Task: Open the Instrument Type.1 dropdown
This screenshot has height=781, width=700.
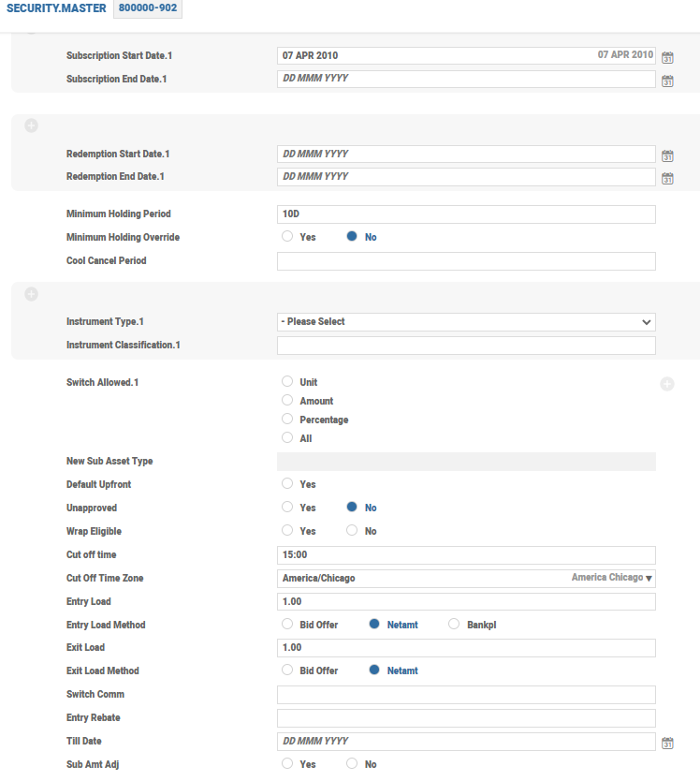Action: tap(466, 322)
